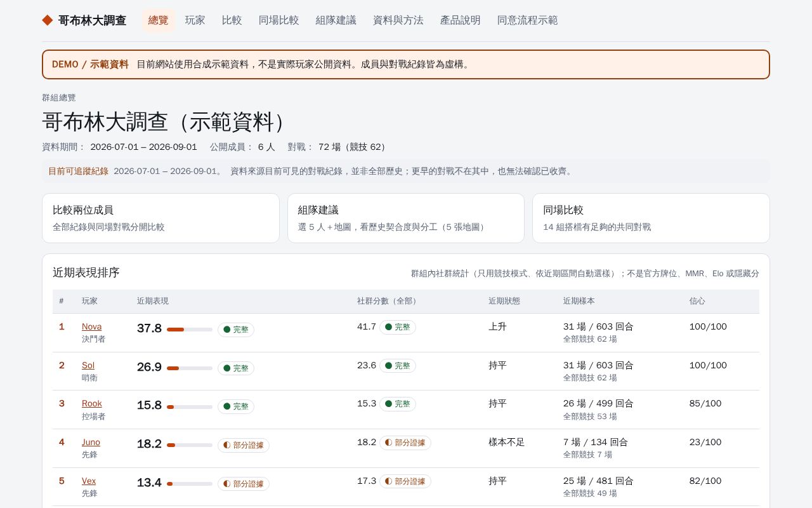
Task: Go to the 比較 navigation tab
Action: point(232,20)
